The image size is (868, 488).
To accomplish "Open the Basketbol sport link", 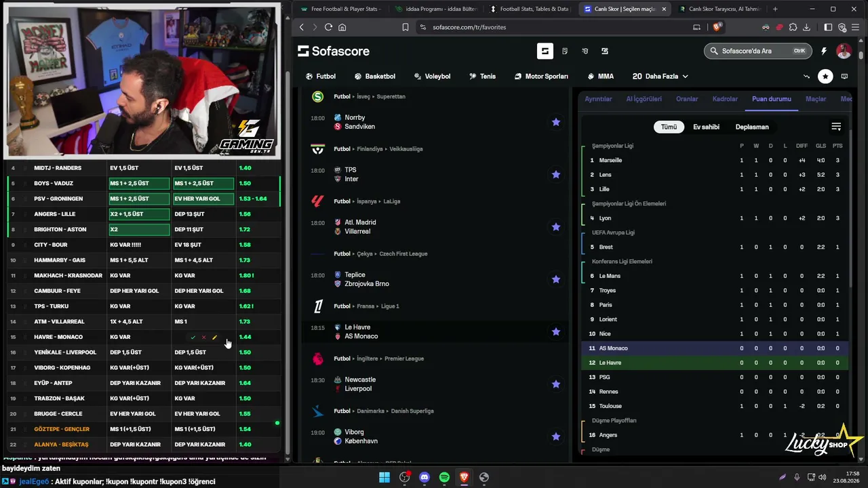I will click(x=374, y=77).
